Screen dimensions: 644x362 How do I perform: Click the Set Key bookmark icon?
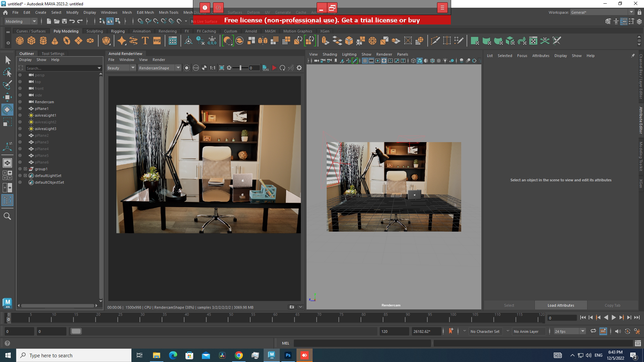click(x=451, y=331)
